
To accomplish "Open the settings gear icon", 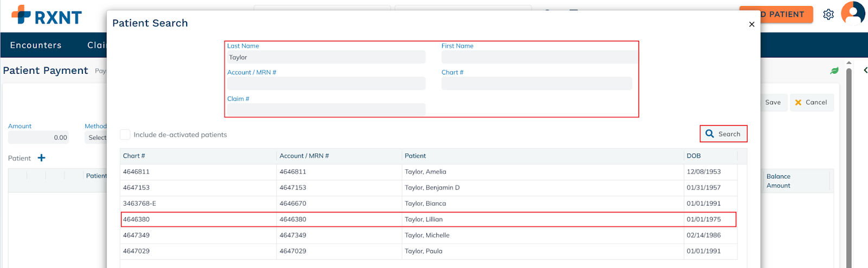I will point(828,15).
